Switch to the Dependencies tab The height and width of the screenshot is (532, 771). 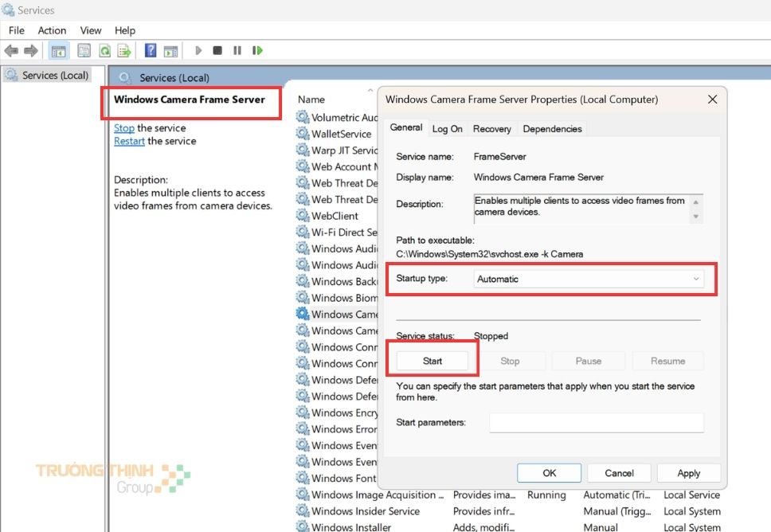coord(552,129)
